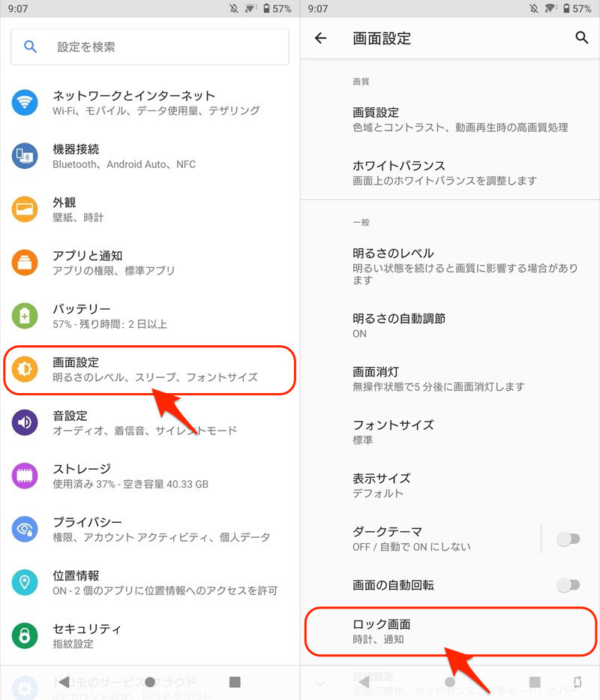
Task: Tap the 外観 appearance icon
Action: point(25,209)
